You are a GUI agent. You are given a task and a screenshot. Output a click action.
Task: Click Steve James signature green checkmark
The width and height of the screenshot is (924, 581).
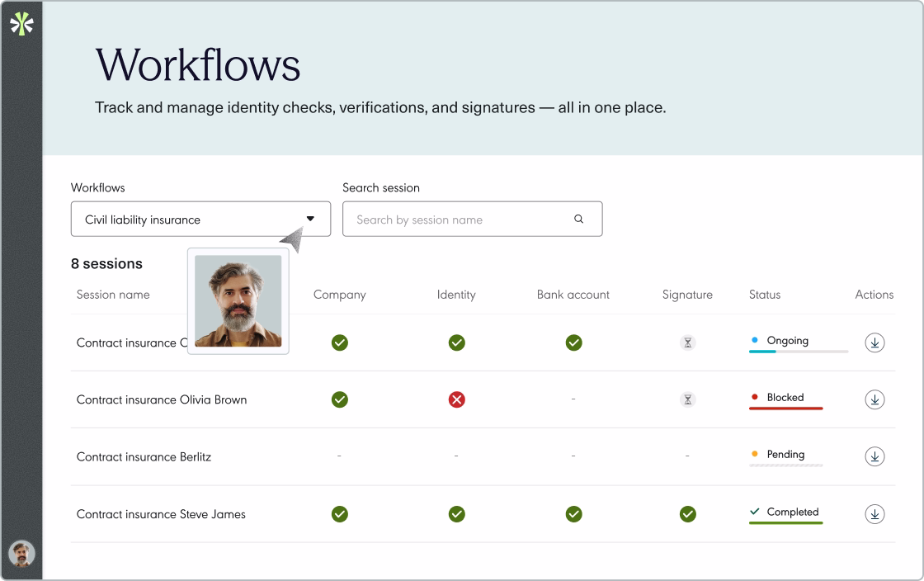point(688,514)
